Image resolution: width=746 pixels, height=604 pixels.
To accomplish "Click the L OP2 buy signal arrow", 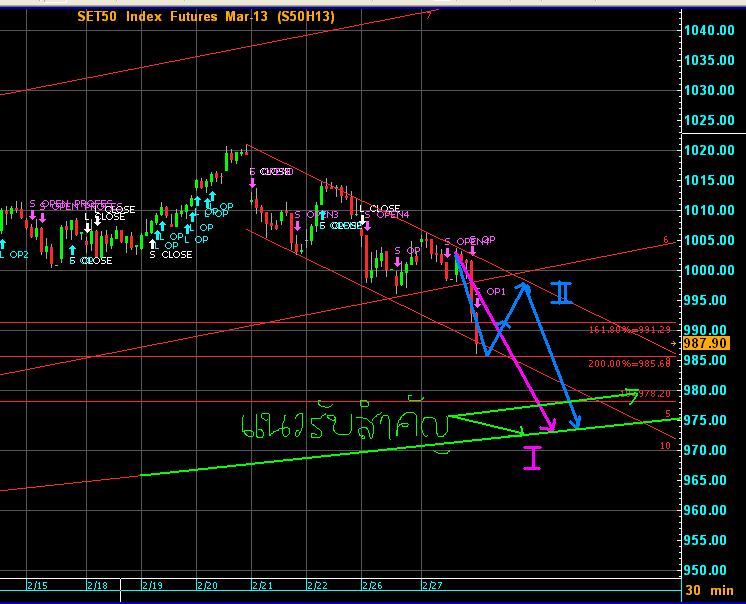I will click(3, 243).
